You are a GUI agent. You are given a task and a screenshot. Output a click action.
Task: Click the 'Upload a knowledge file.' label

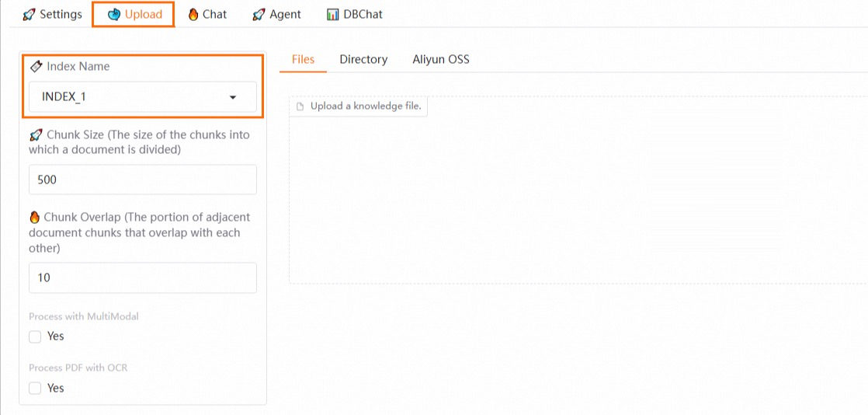(x=366, y=106)
